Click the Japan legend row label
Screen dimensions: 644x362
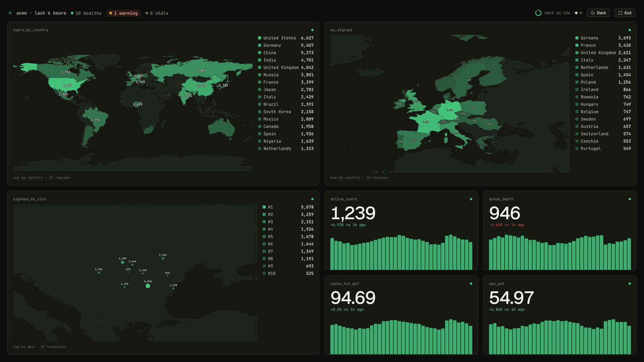pos(270,89)
